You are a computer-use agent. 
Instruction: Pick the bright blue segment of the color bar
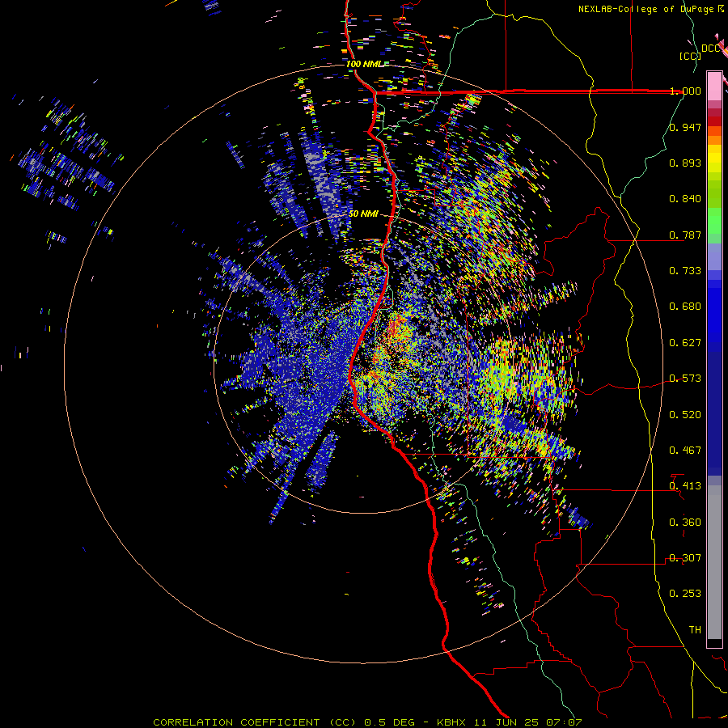[714, 311]
